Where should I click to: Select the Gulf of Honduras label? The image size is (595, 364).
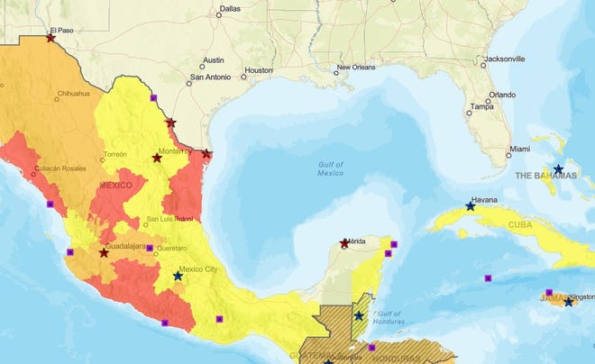[x=389, y=318]
